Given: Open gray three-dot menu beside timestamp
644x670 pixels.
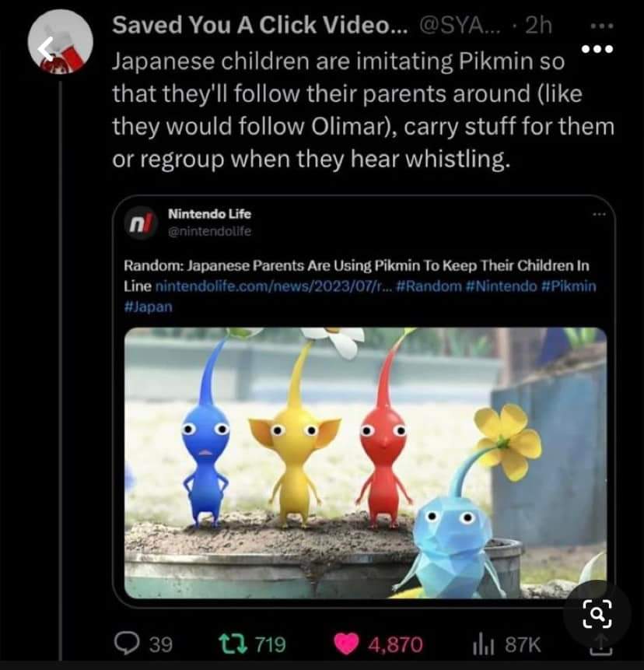Looking at the screenshot, I should 602,26.
